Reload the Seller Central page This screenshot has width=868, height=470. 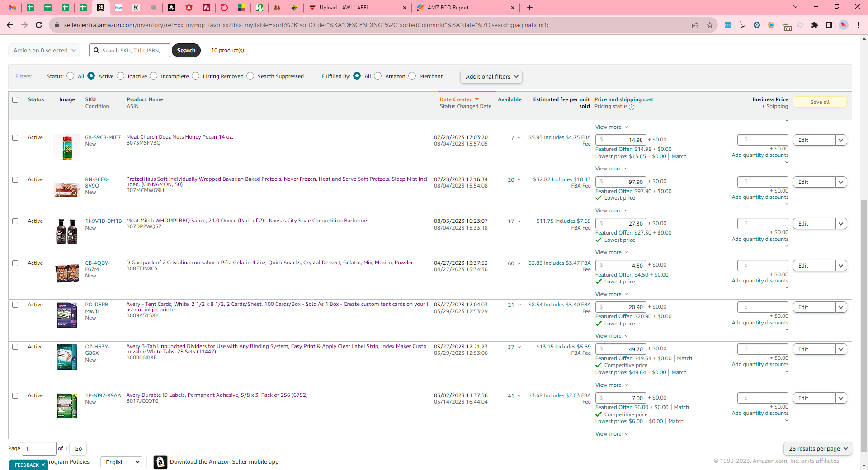[39, 25]
